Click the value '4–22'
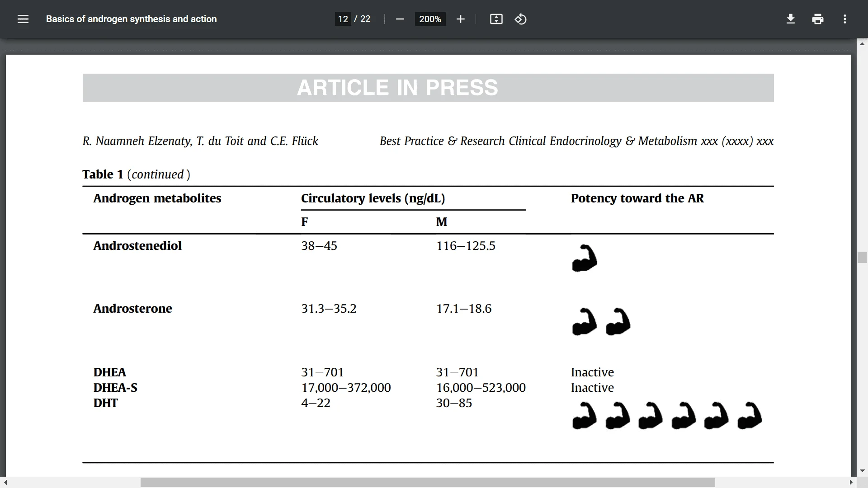868x488 pixels. pos(316,403)
